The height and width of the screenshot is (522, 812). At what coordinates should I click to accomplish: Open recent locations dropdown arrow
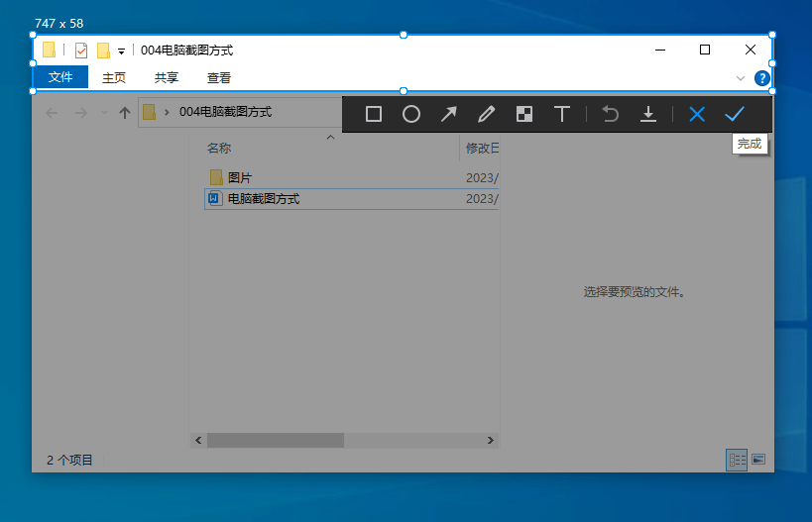coord(104,112)
